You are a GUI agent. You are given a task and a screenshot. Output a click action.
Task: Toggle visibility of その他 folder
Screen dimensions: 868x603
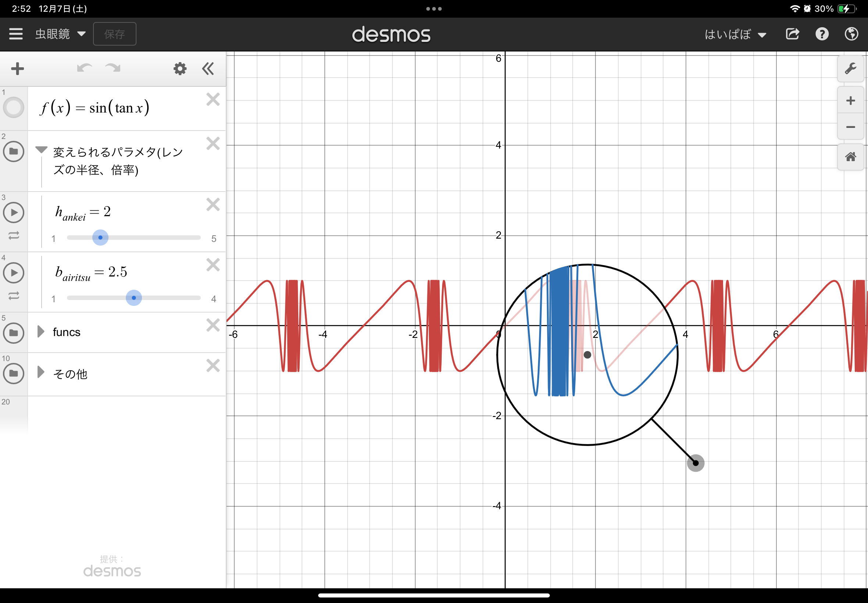coord(14,374)
